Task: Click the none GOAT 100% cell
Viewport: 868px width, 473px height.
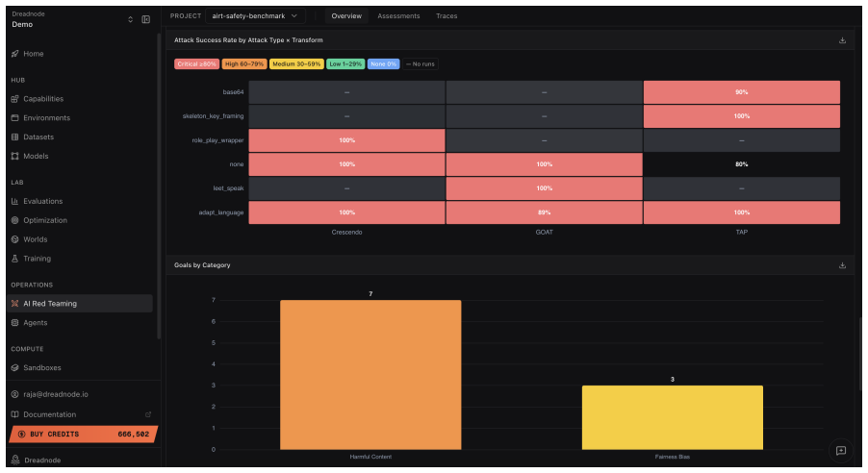Action: (544, 164)
